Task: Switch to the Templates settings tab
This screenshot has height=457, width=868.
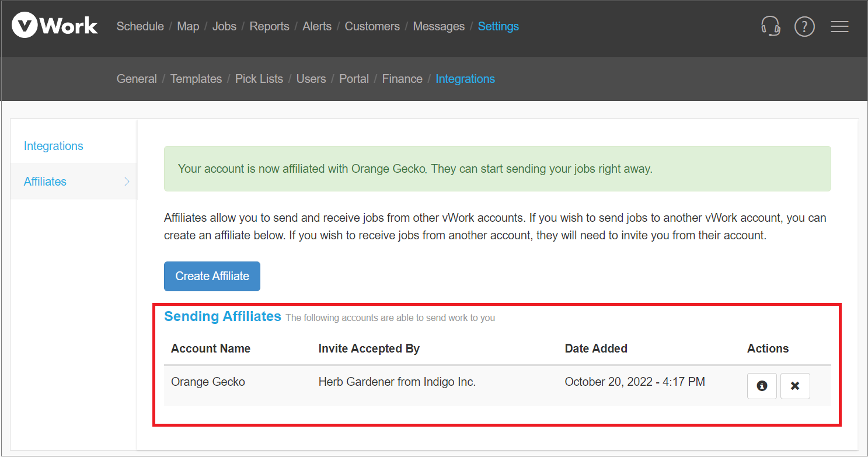Action: click(196, 79)
